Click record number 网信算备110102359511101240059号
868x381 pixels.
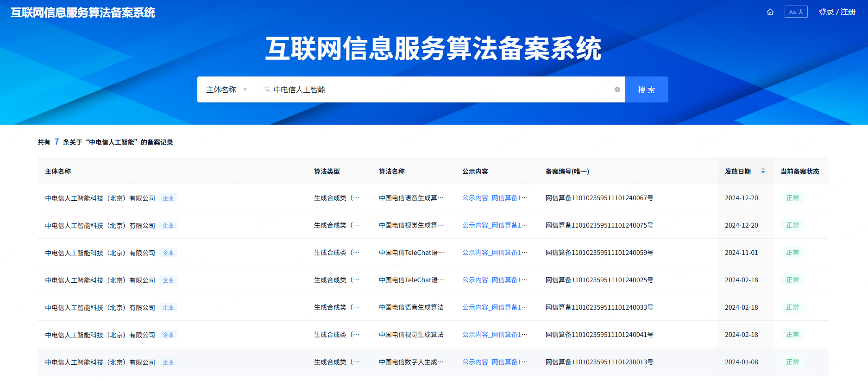point(599,253)
